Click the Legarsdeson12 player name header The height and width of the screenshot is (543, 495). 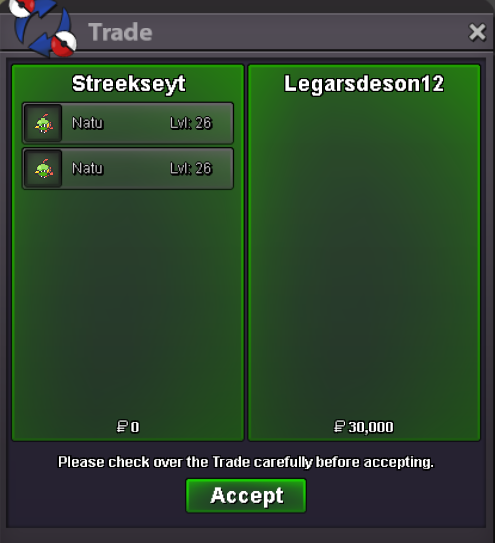[x=364, y=84]
